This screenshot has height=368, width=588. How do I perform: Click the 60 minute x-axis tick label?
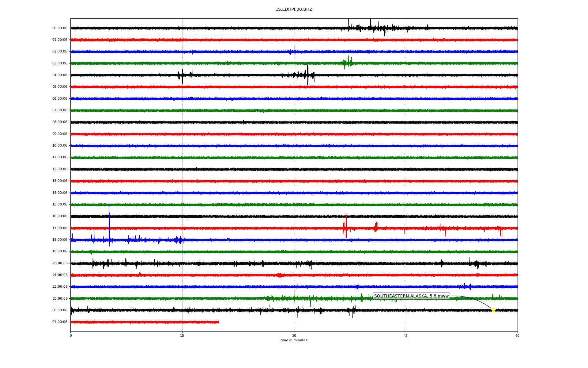(x=517, y=336)
